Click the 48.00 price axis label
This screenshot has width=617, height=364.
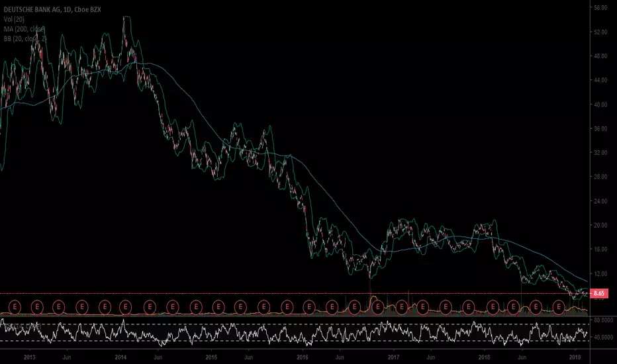[x=600, y=56]
